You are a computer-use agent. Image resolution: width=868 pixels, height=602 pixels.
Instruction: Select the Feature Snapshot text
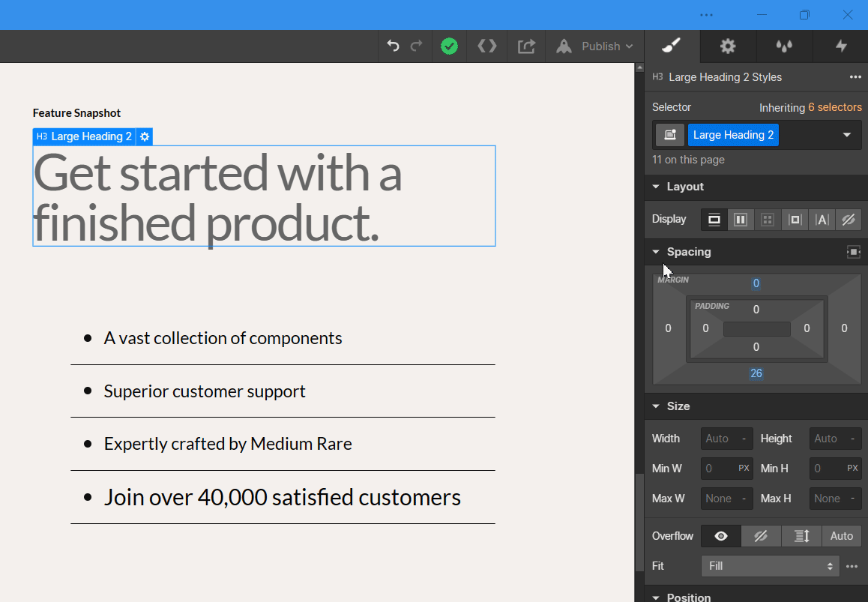coord(76,113)
